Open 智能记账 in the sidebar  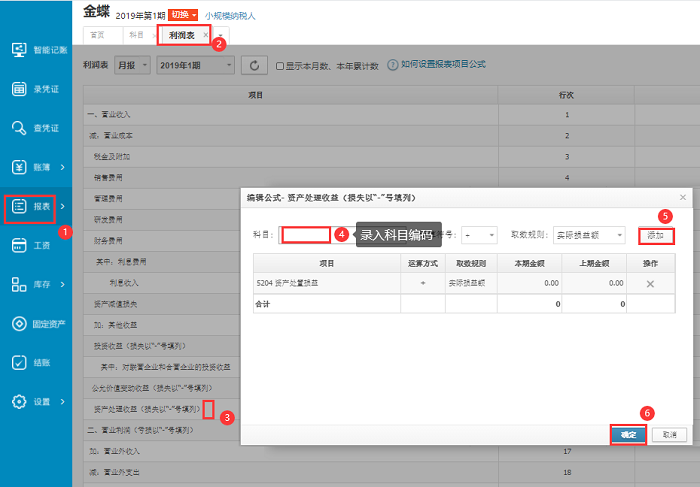point(40,49)
